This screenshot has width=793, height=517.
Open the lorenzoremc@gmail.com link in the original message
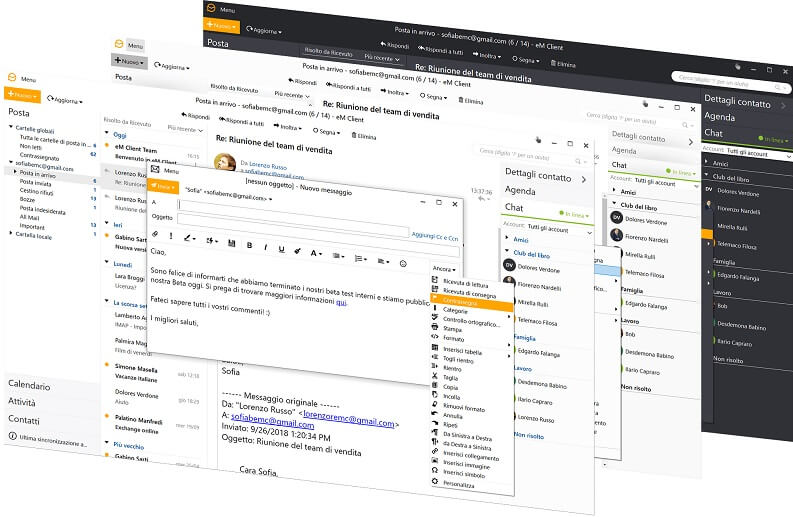tap(348, 418)
